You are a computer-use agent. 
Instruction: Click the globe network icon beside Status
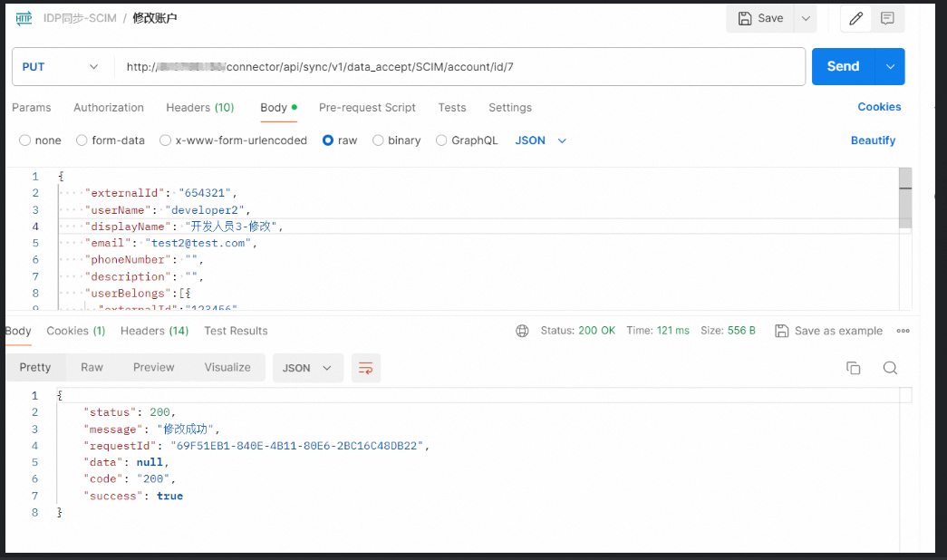(x=522, y=331)
